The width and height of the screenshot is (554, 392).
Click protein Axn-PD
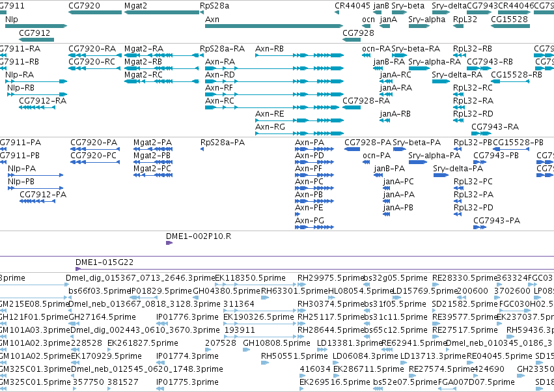pos(309,156)
